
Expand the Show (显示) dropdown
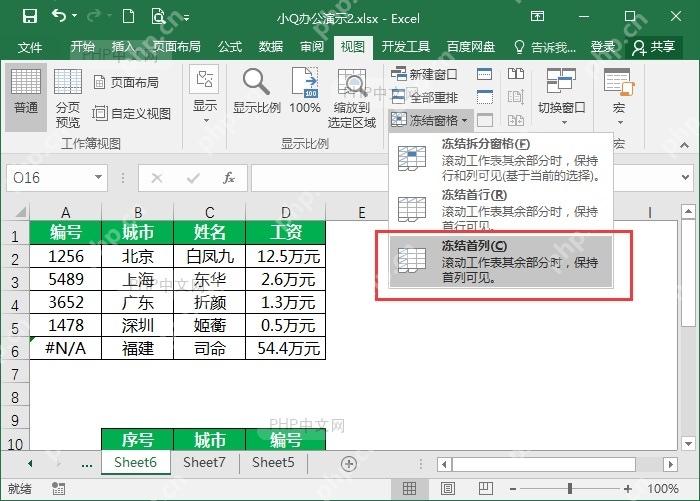[205, 96]
